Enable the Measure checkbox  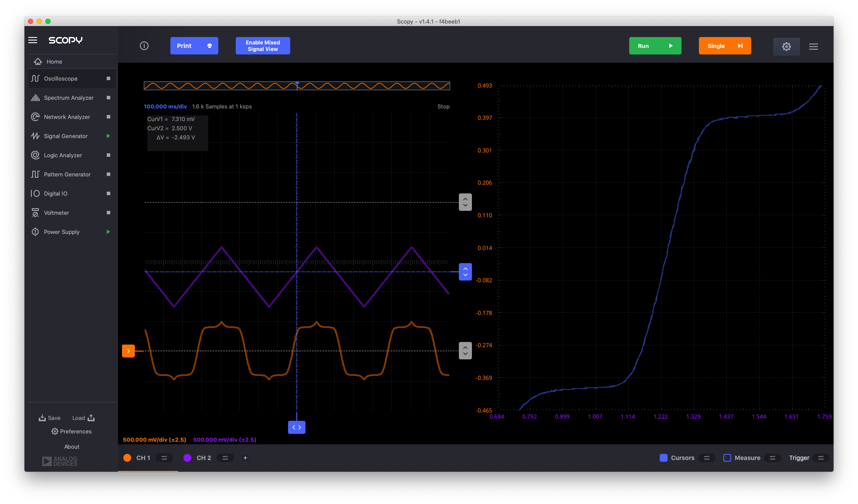point(727,458)
